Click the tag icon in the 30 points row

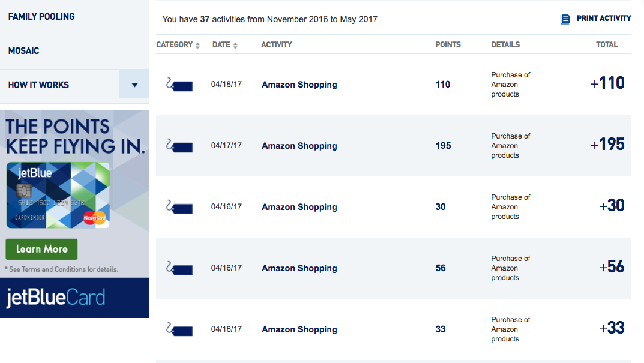179,207
